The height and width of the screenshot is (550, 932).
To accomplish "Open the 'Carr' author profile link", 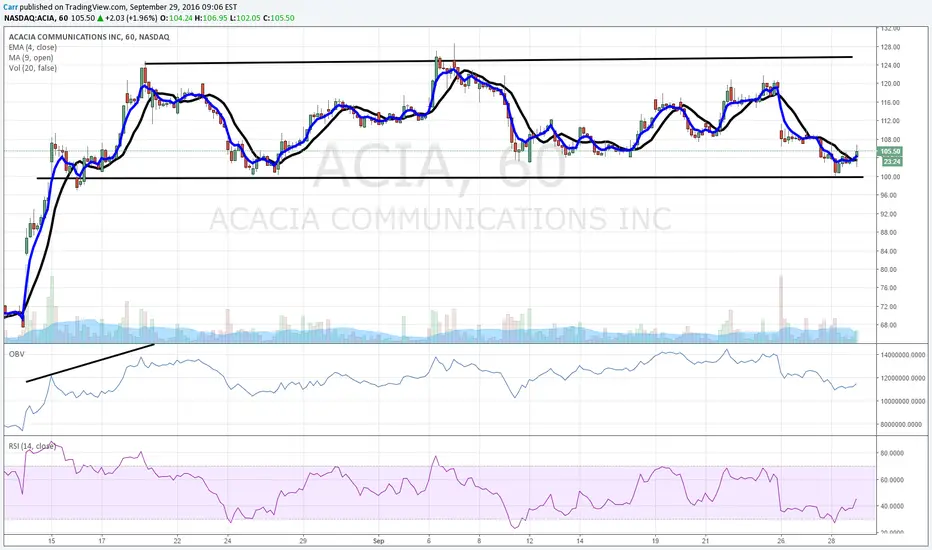I will 11,7.
